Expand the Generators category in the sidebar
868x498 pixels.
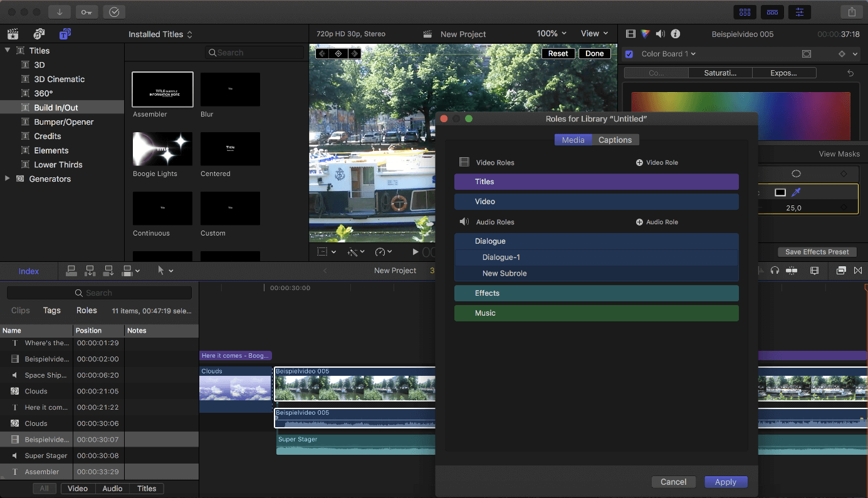click(x=7, y=179)
